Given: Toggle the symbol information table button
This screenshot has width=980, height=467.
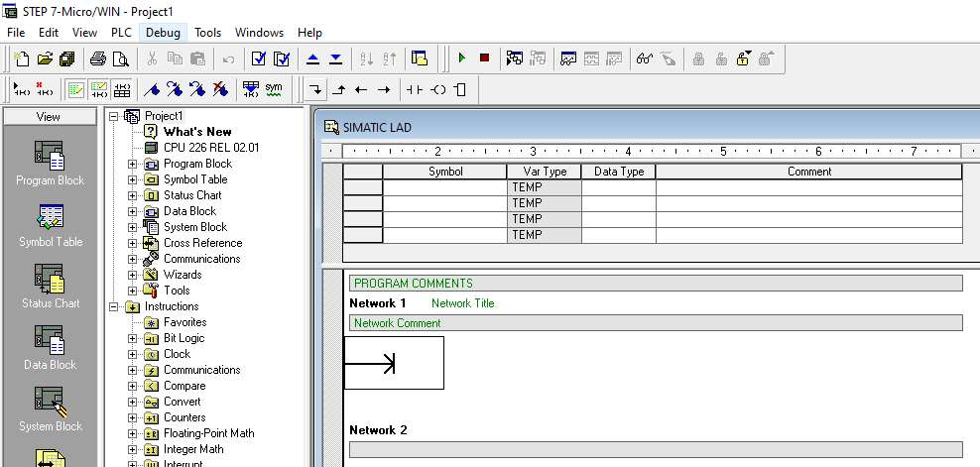Looking at the screenshot, I should coord(121,89).
